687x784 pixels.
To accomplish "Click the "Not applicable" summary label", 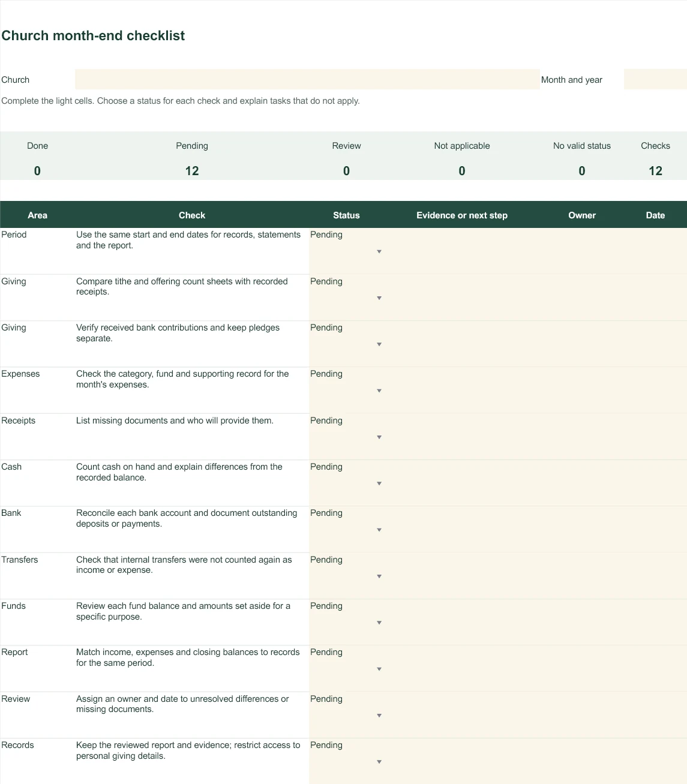I will coord(462,146).
